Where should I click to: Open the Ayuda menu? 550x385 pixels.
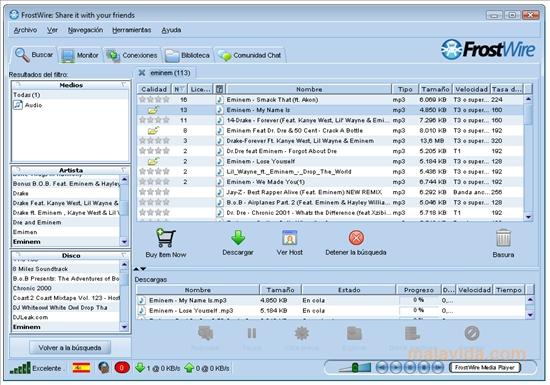(171, 30)
